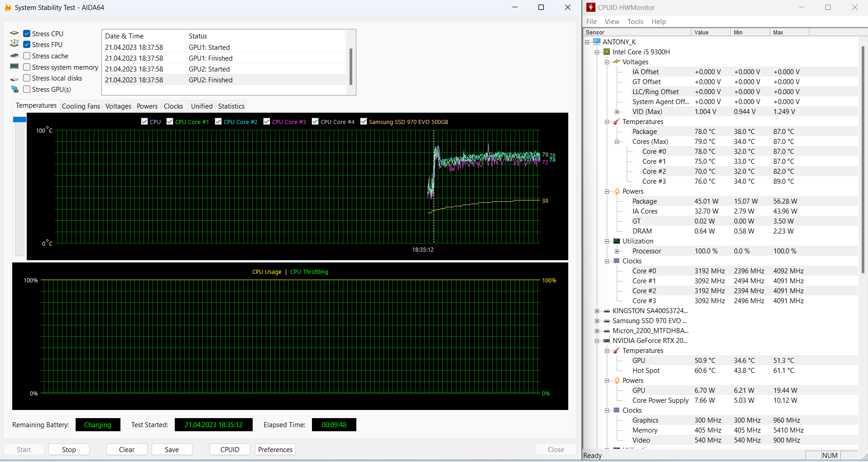Stop the running stability test
This screenshot has height=462, width=868.
point(69,449)
